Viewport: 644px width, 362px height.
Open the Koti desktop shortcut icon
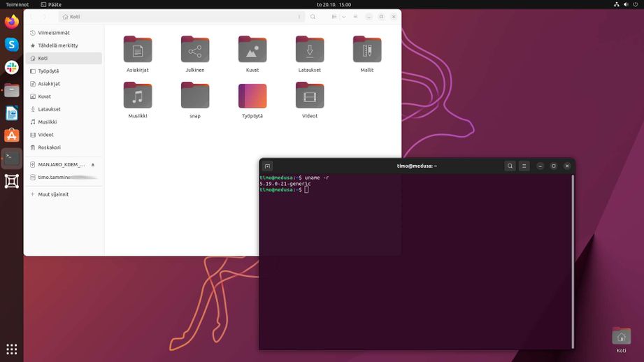tap(621, 340)
